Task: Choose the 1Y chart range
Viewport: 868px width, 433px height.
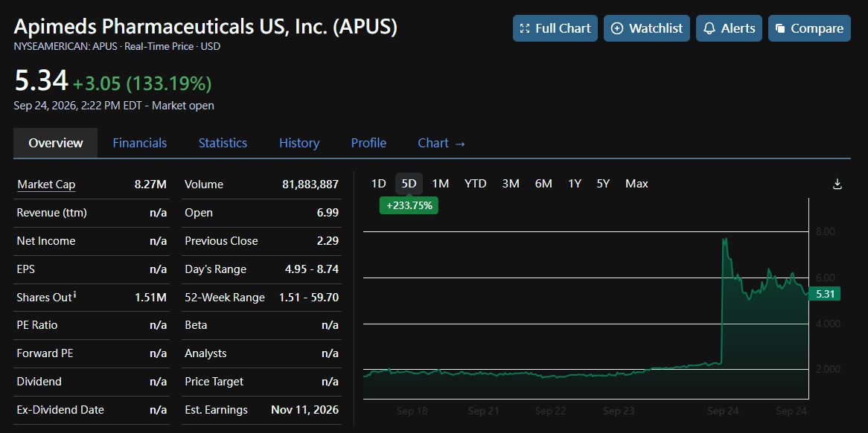Action: point(575,184)
